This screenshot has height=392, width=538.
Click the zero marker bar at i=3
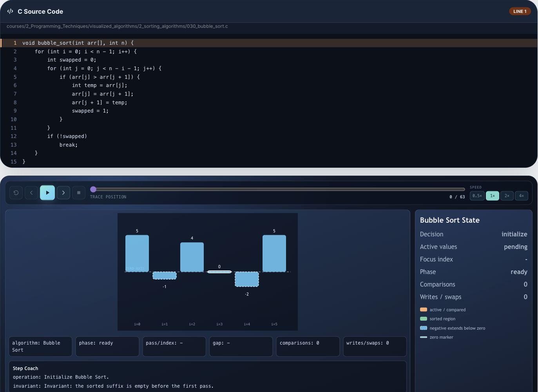point(219,272)
